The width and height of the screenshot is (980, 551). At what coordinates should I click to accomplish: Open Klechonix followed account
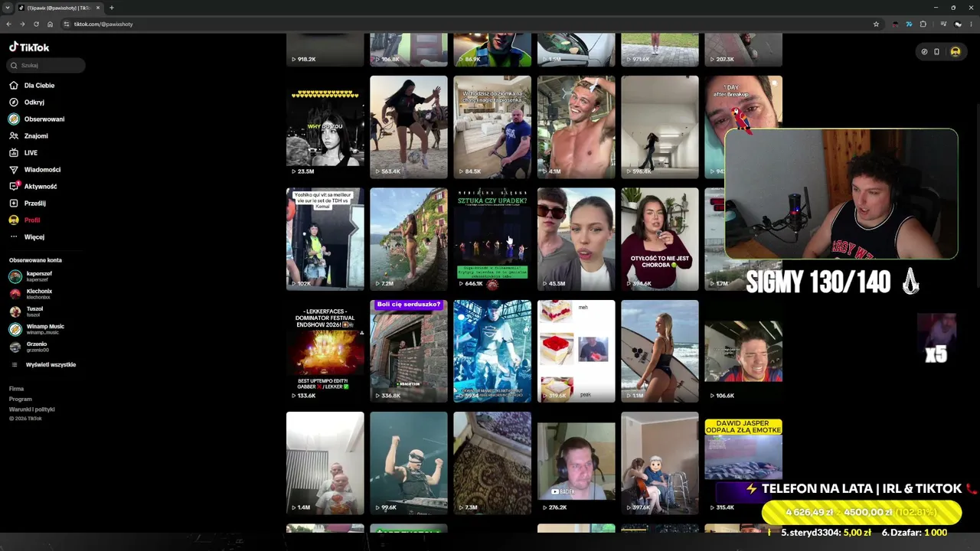coord(31,294)
